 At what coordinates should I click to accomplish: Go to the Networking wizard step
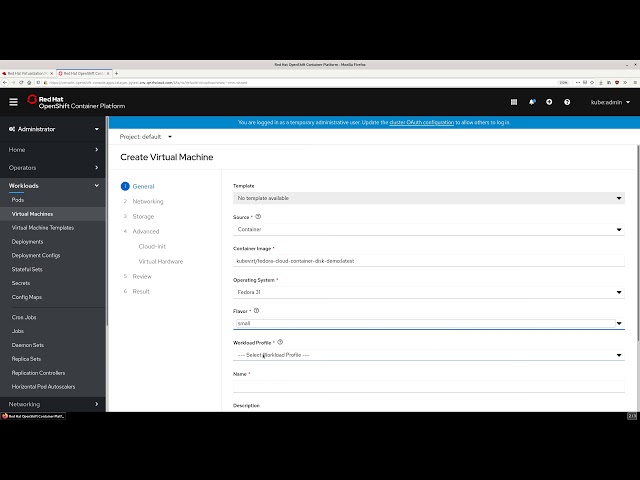148,202
